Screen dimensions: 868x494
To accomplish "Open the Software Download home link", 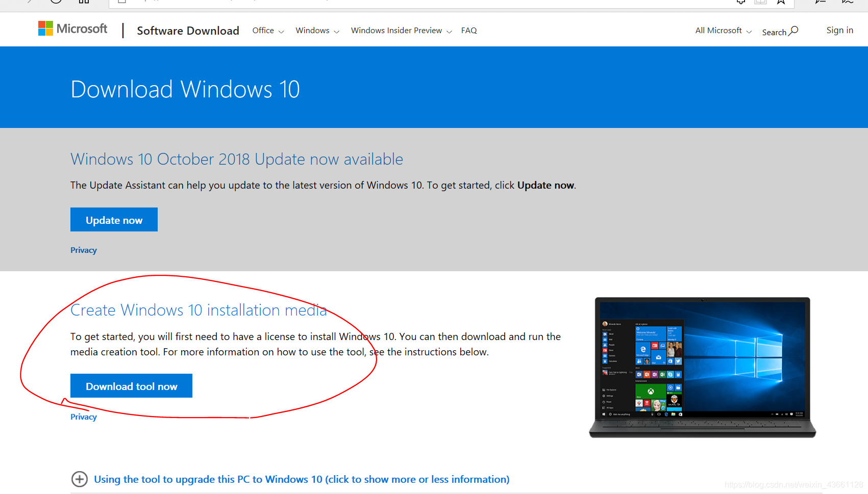I will tap(188, 31).
